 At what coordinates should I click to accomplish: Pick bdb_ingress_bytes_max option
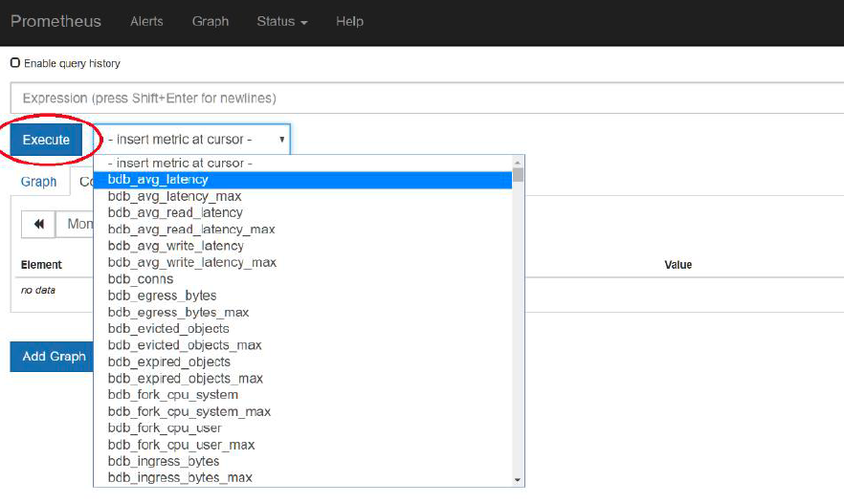(303, 477)
